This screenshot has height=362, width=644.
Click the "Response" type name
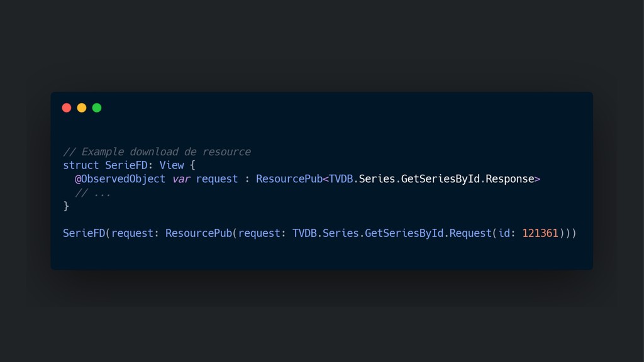click(x=509, y=179)
